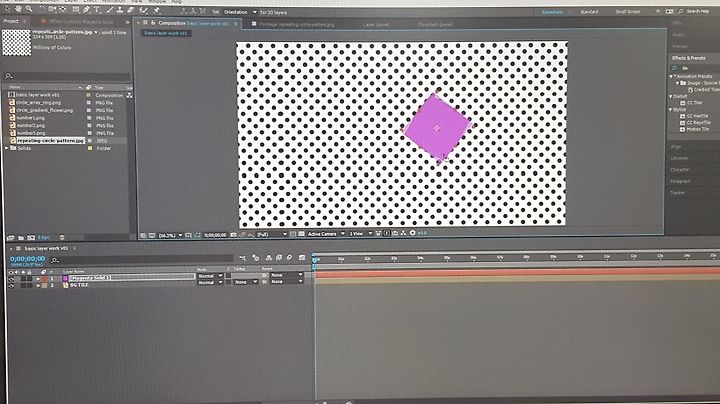Select the Clone Stamp tool
This screenshot has width=720, height=404.
point(120,9)
